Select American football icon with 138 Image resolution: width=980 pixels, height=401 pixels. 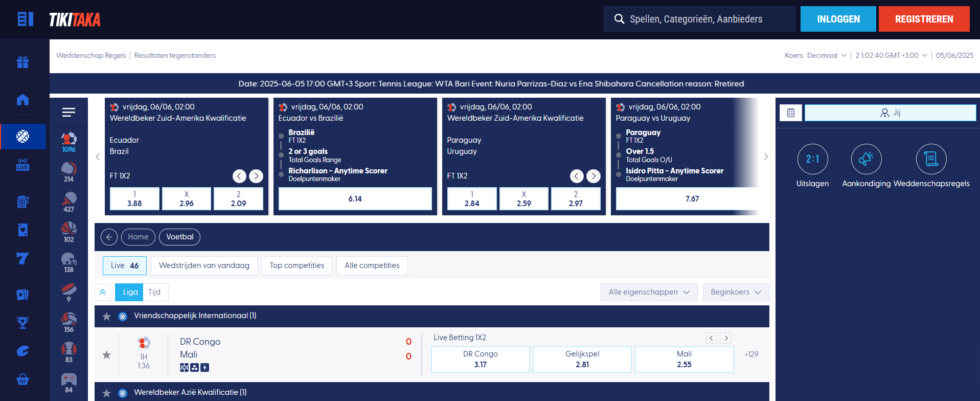(x=69, y=262)
